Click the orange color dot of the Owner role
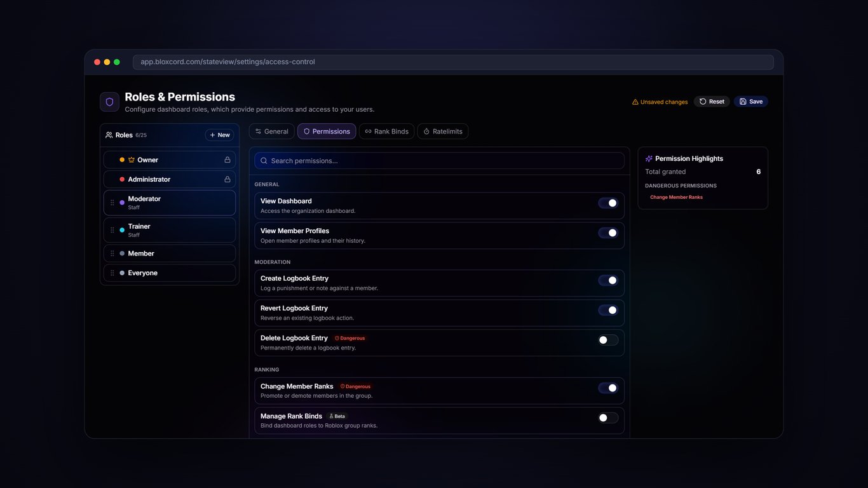868x488 pixels. [x=122, y=160]
